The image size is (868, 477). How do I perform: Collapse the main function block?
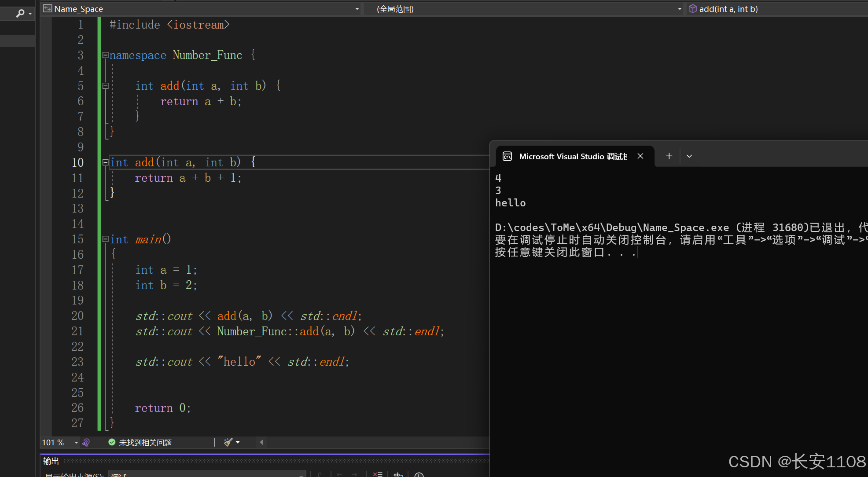[x=105, y=239]
